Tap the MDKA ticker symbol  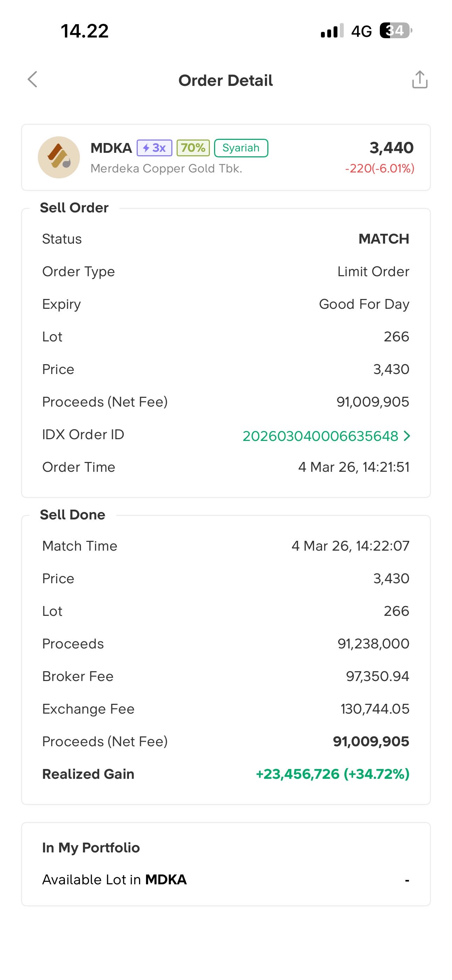tap(111, 148)
